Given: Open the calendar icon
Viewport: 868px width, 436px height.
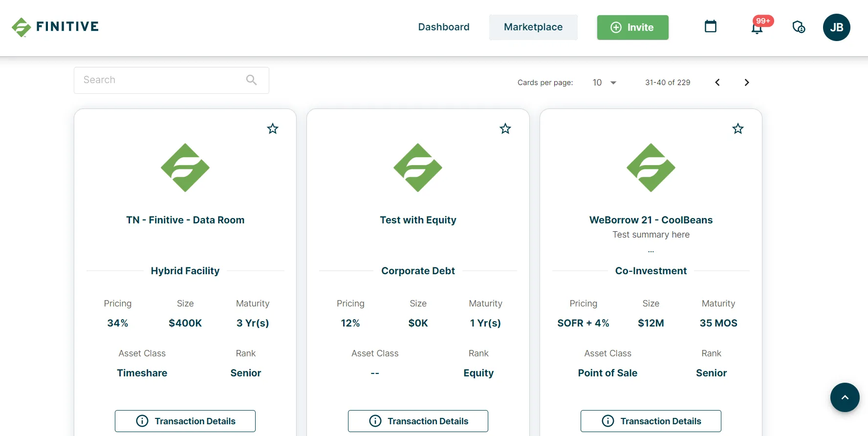Looking at the screenshot, I should [710, 26].
